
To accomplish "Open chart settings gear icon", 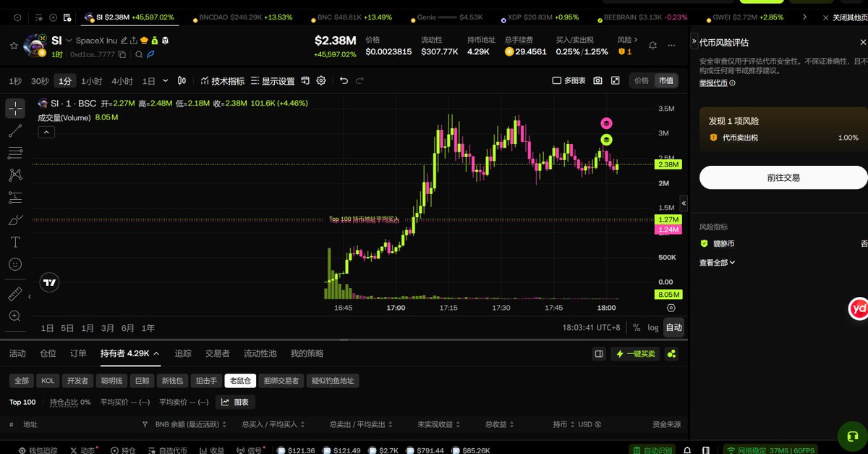I will point(321,80).
